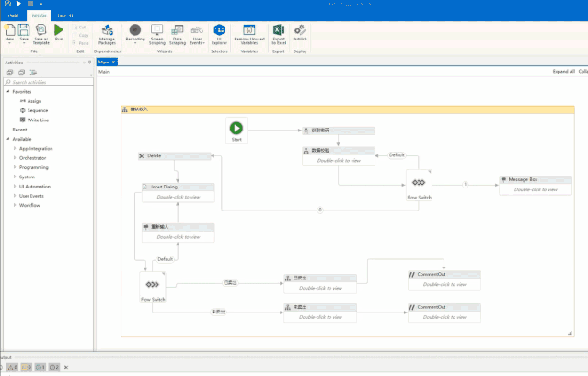
Task: Run the workflow with the green Run button
Action: [59, 33]
